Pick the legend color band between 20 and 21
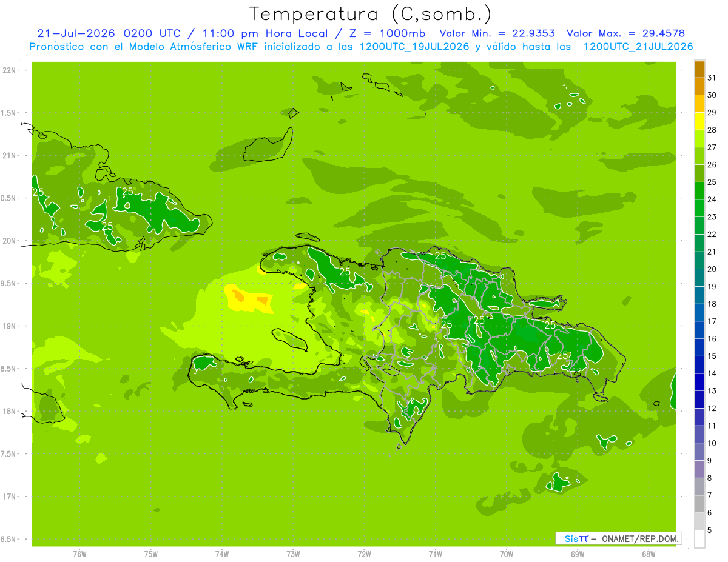The width and height of the screenshot is (728, 562). point(699,261)
